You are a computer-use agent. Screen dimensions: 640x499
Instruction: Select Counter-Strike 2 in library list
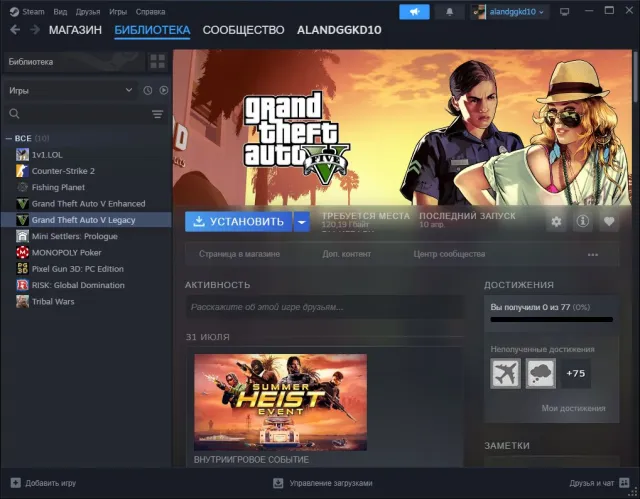[87, 171]
